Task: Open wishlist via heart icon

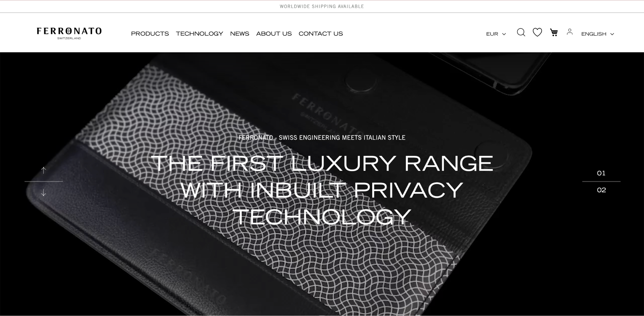Action: pos(537,32)
